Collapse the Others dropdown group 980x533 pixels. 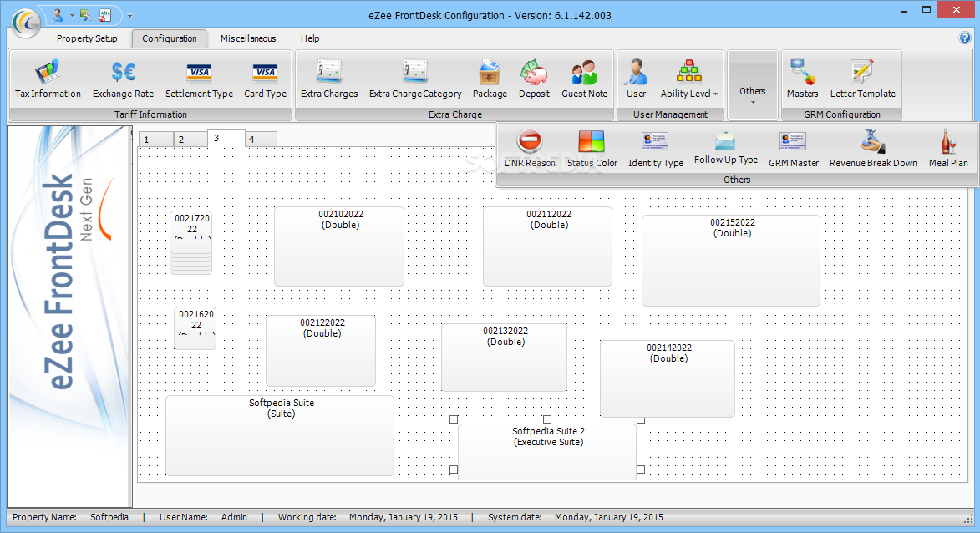[753, 85]
